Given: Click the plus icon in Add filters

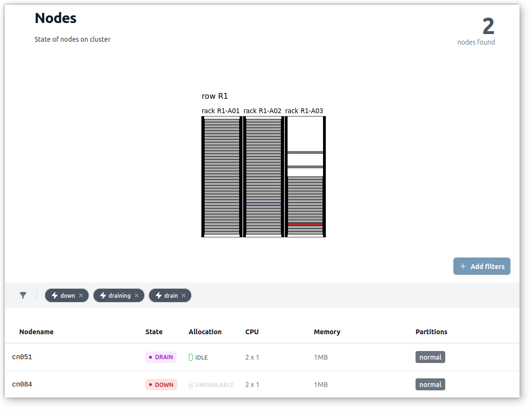Looking at the screenshot, I should [x=463, y=266].
